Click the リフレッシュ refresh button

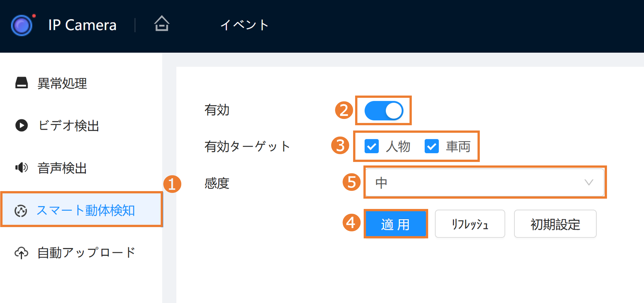(x=470, y=224)
